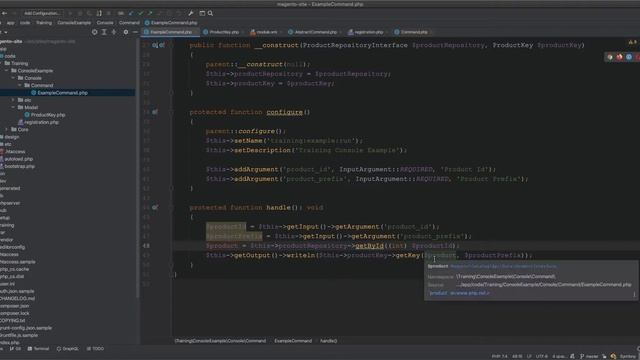This screenshot has width=640, height=360.
Task: Select ProductKey.php in project tree
Action: (x=48, y=115)
